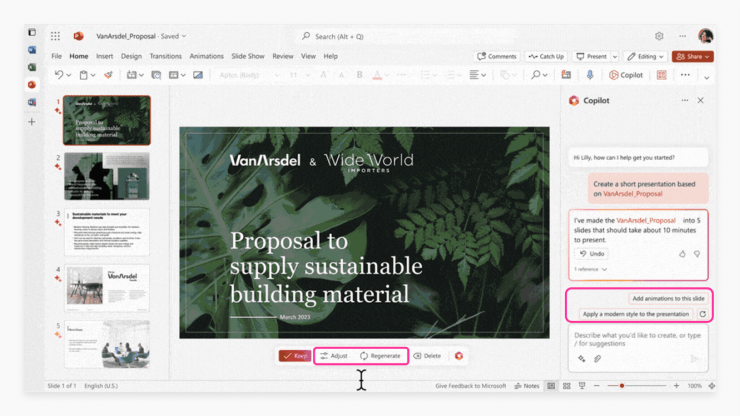Image resolution: width=740 pixels, height=416 pixels.
Task: Click the user profile picture
Action: tap(706, 36)
